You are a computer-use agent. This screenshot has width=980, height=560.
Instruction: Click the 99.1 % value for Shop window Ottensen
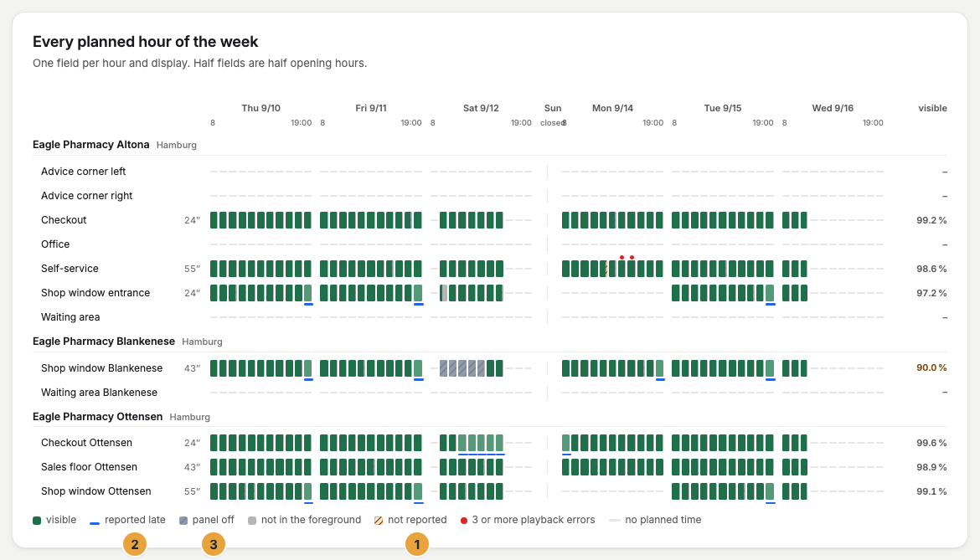(x=932, y=491)
